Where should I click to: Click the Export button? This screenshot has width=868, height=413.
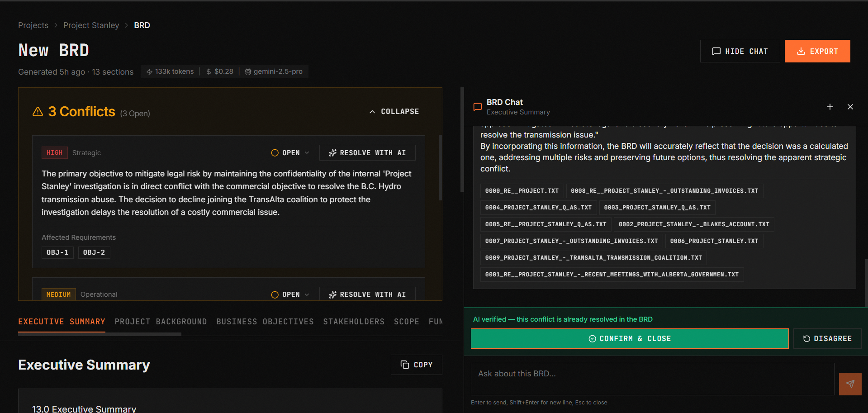coord(817,51)
